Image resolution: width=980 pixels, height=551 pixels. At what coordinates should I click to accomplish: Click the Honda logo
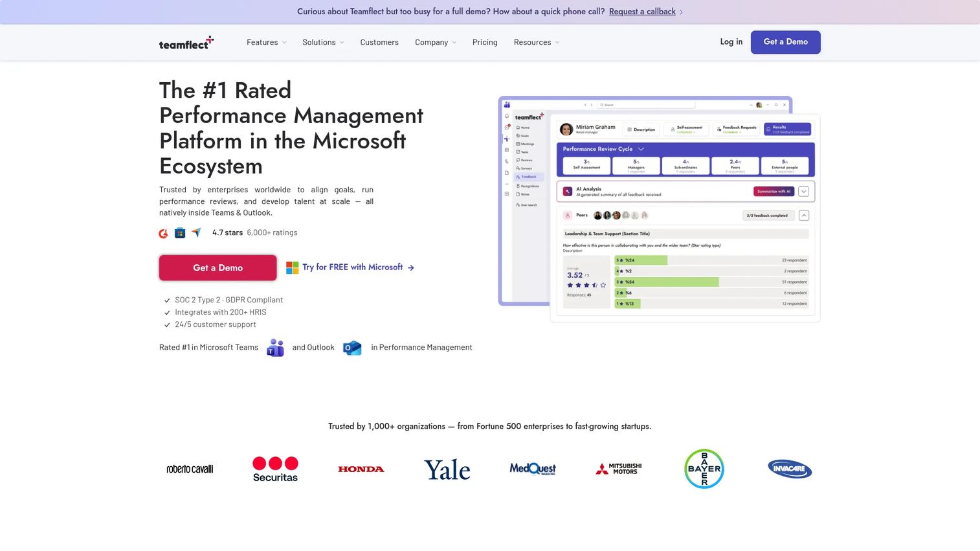361,469
